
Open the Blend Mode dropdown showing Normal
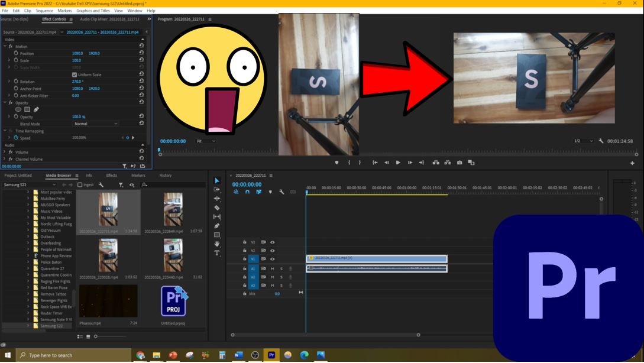(x=96, y=124)
